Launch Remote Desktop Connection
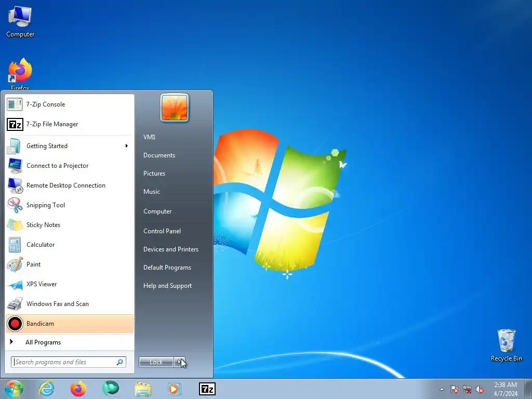 click(x=70, y=185)
